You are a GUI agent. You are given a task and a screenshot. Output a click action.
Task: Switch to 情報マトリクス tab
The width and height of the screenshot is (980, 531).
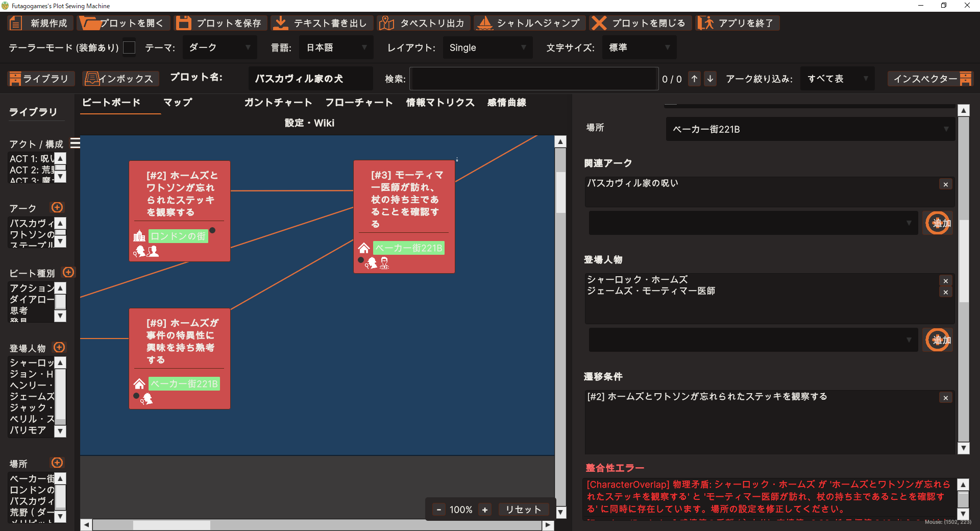pos(440,102)
